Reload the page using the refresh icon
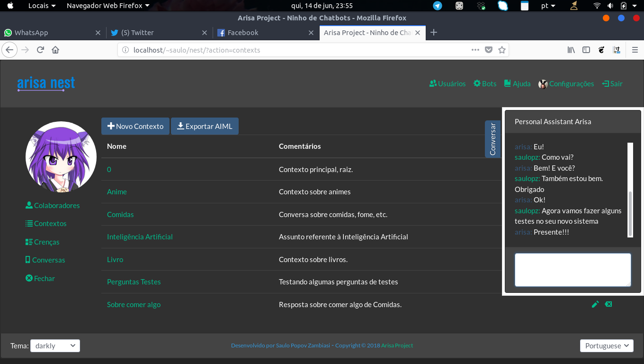The image size is (644, 364). pos(40,50)
